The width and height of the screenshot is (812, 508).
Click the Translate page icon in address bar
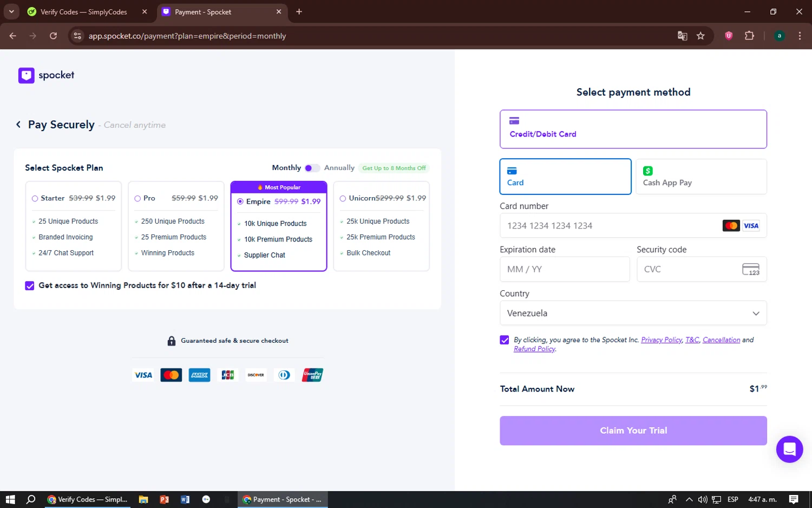(682, 36)
